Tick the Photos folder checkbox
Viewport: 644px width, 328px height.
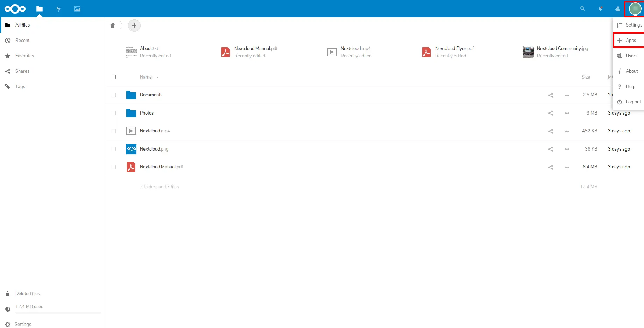click(114, 113)
